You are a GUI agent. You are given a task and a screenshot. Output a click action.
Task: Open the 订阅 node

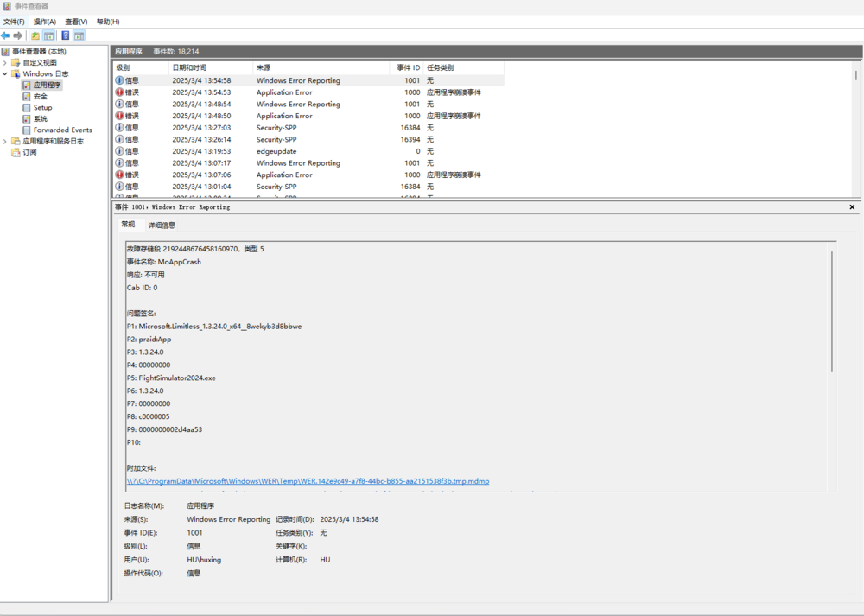tap(29, 152)
